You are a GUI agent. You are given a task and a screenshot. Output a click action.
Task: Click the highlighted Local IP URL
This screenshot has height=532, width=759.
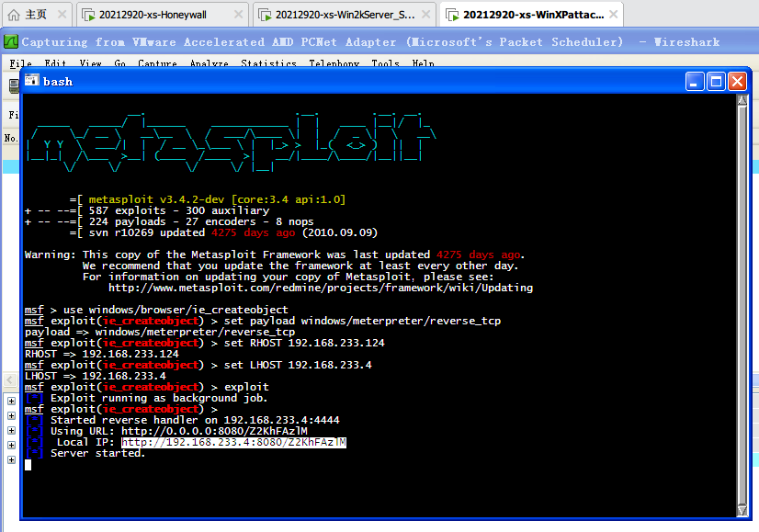[233, 443]
